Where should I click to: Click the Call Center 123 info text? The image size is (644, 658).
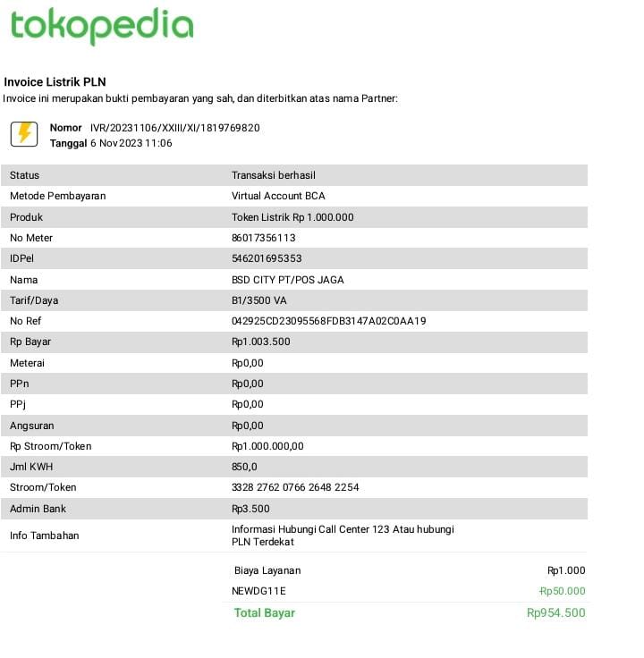(343, 529)
